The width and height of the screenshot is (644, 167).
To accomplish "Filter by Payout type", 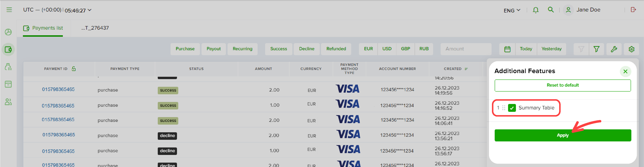I will [213, 49].
